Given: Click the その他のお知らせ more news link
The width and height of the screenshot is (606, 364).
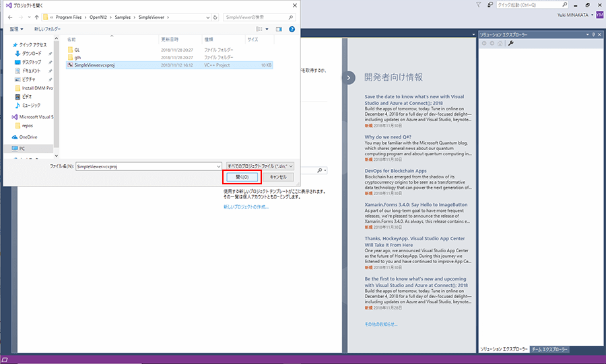Looking at the screenshot, I should click(381, 324).
